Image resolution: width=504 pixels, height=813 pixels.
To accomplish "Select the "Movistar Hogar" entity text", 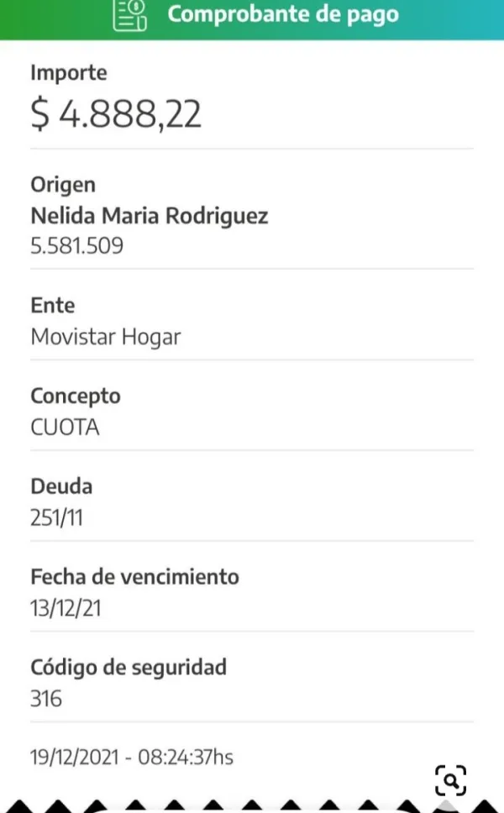I will click(x=106, y=337).
